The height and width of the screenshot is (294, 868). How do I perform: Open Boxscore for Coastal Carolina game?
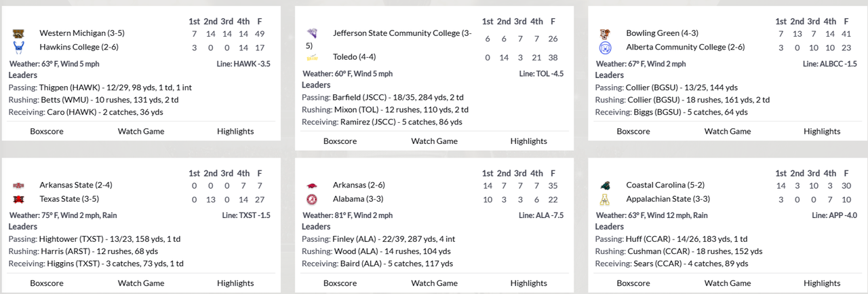tap(633, 283)
